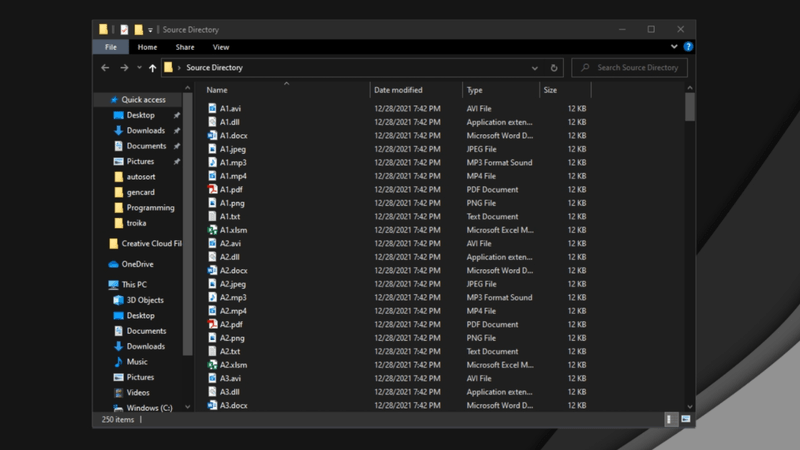Viewport: 800px width, 450px height.
Task: Click the navigation pane scrollbar thumb
Action: 188,223
